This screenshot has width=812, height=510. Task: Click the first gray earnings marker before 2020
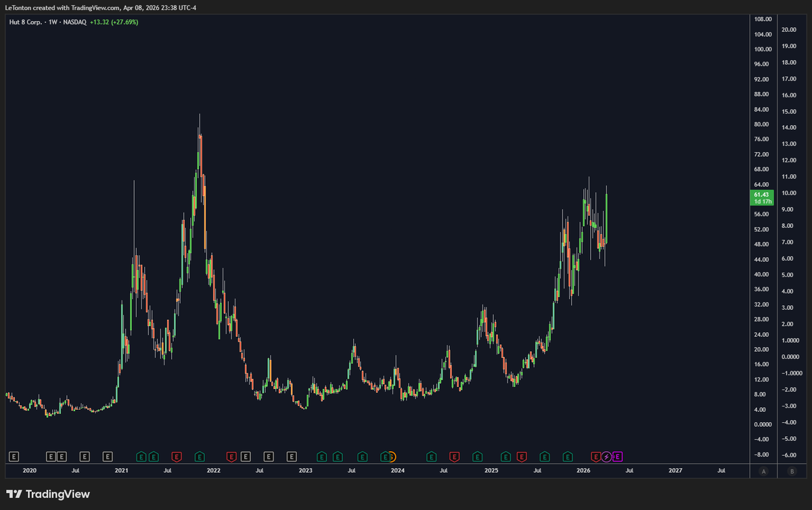click(12, 457)
